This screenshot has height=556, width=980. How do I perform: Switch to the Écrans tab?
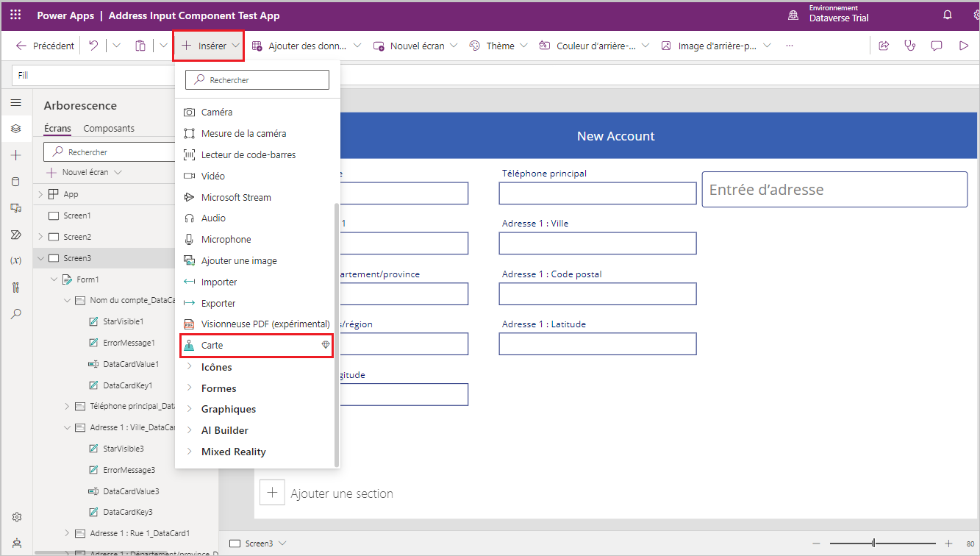coord(57,128)
